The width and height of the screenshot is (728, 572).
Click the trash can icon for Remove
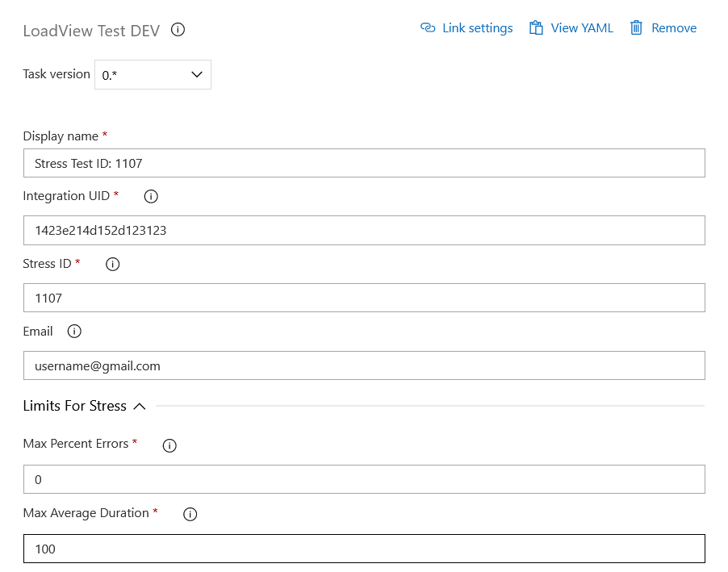(x=636, y=28)
